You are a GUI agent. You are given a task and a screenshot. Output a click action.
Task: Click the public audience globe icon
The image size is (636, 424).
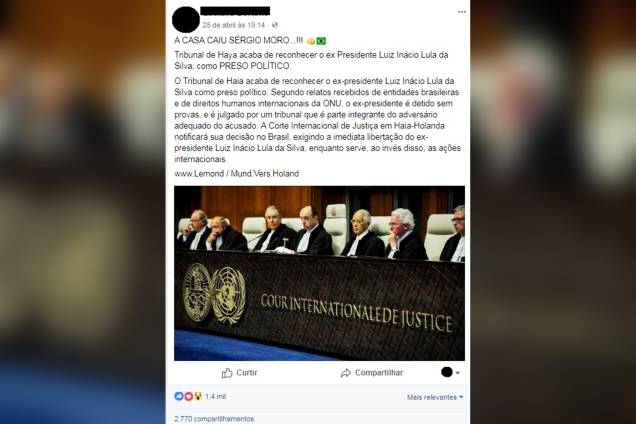pyautogui.click(x=275, y=25)
